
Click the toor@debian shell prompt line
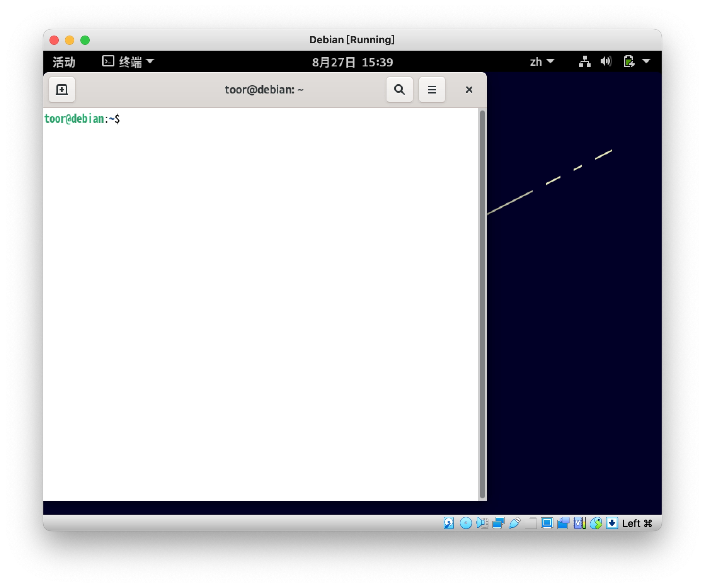click(x=82, y=119)
